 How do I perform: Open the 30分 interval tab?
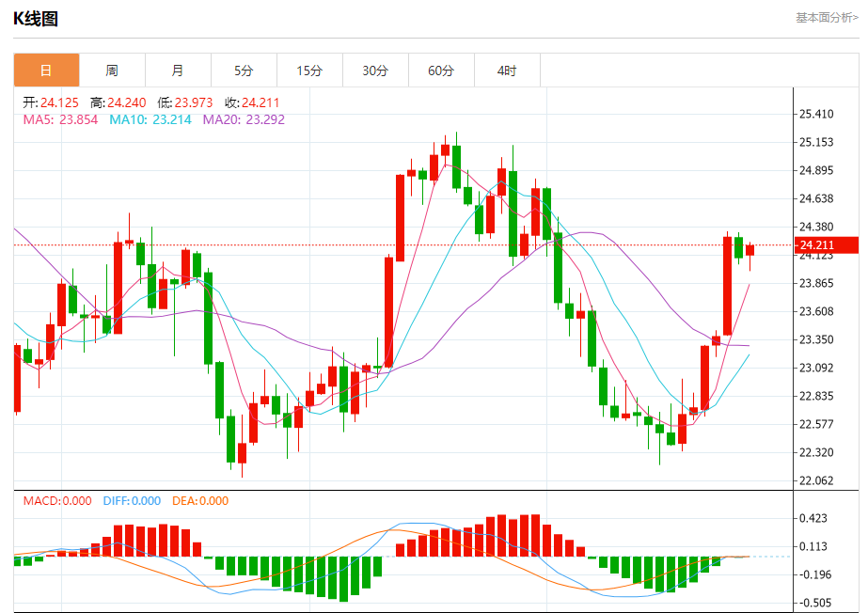point(376,71)
